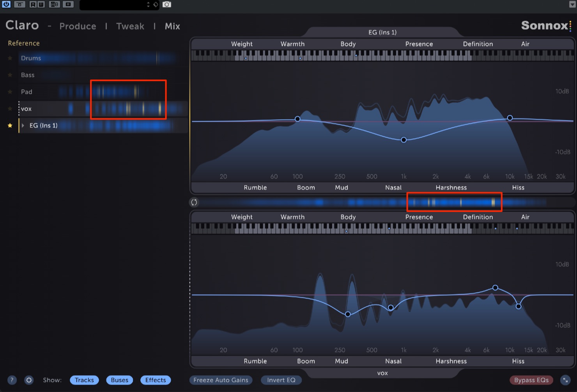Click the star next to Drums

(x=10, y=58)
